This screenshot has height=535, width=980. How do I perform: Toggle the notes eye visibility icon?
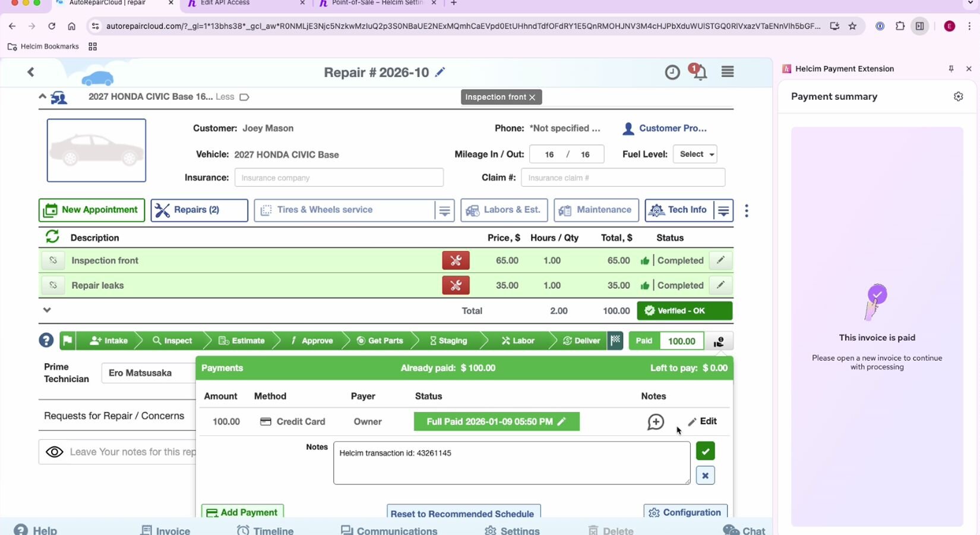tap(55, 452)
